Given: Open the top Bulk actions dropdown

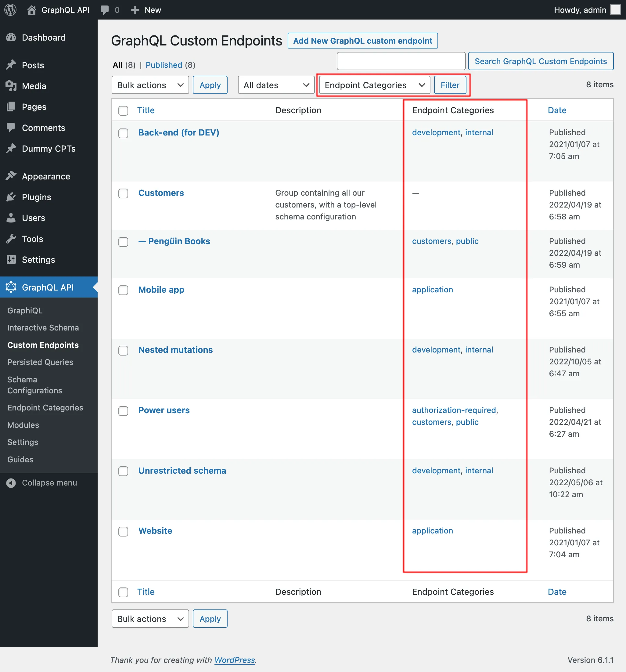Looking at the screenshot, I should (150, 85).
